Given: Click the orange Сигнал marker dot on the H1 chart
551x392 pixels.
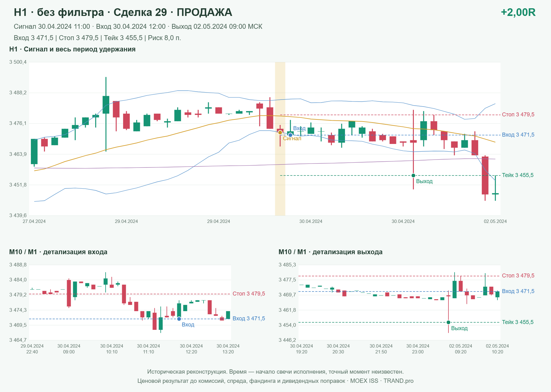Looking at the screenshot, I should click(x=280, y=133).
